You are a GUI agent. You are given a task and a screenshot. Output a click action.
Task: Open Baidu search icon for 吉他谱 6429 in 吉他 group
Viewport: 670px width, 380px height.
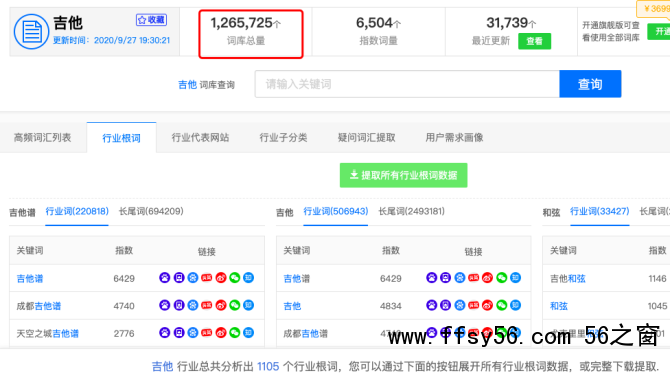(x=432, y=278)
